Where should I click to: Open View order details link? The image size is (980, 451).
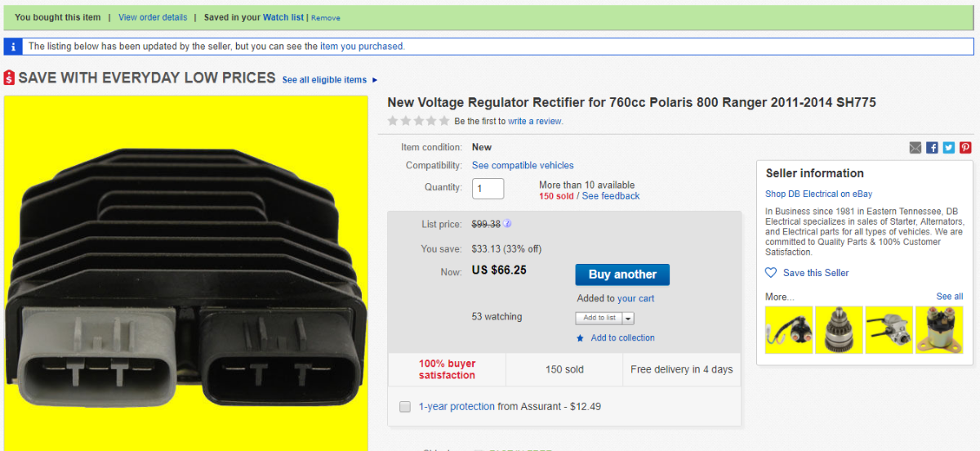(152, 17)
